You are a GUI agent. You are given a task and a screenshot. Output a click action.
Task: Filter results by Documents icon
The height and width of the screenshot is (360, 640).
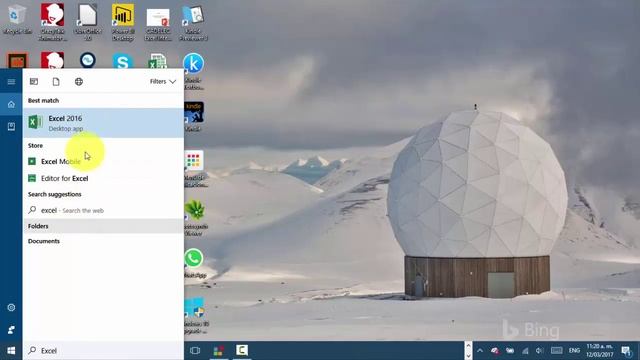point(56,82)
